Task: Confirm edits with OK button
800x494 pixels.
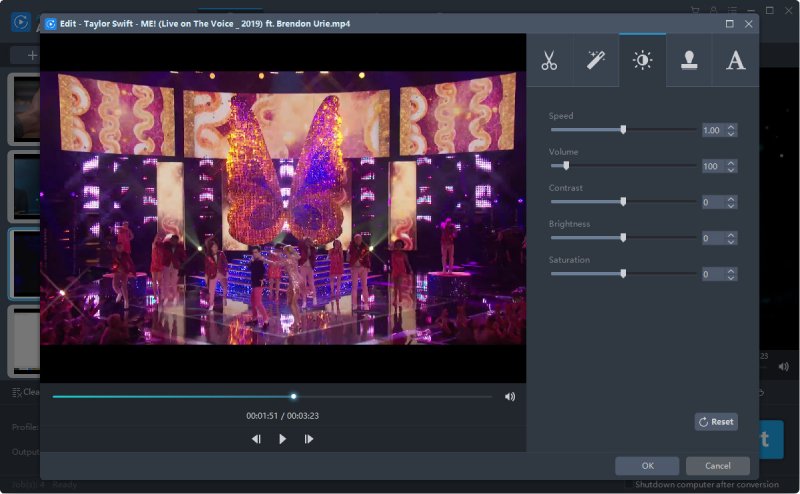Action: 647,465
